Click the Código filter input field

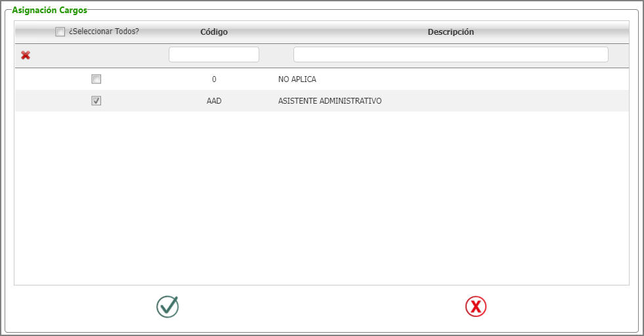(214, 54)
